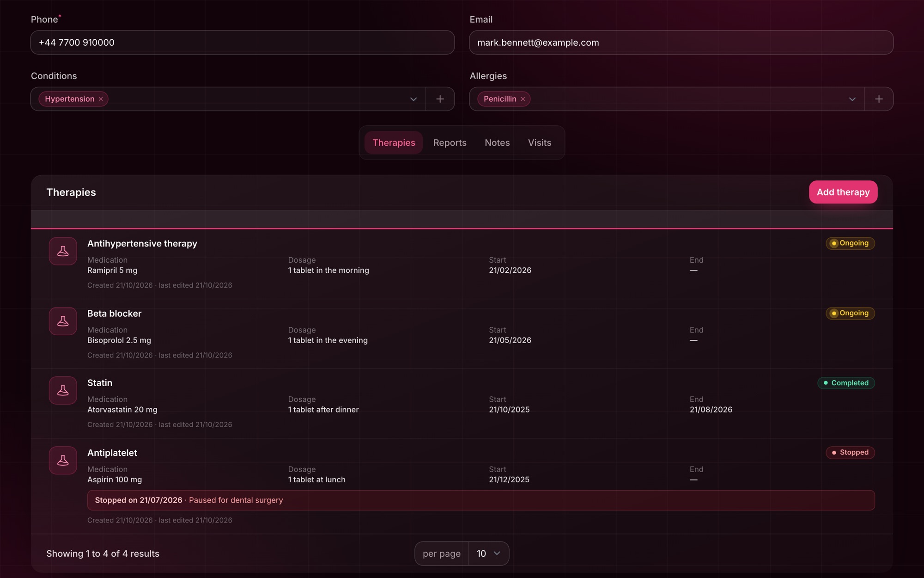Click 1 tablet in the evening dosage
This screenshot has height=578, width=924.
pos(328,340)
